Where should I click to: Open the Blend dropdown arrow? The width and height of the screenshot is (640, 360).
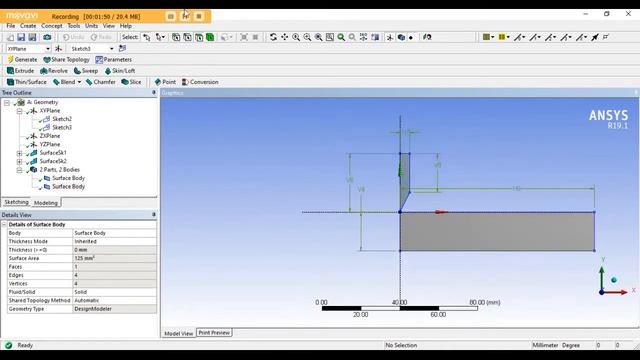pyautogui.click(x=79, y=82)
